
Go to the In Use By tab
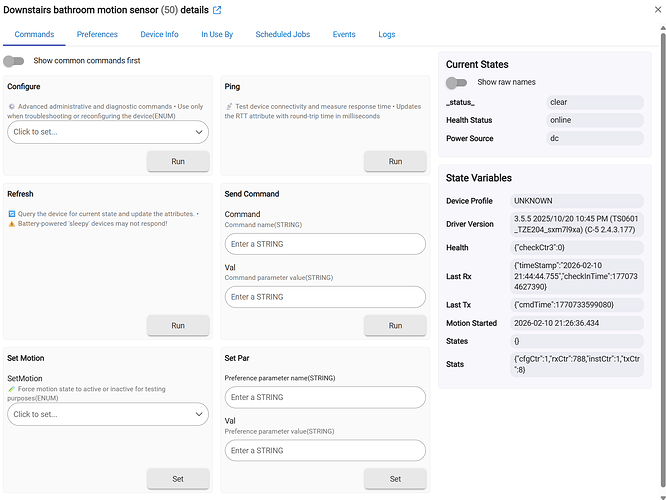pyautogui.click(x=217, y=34)
